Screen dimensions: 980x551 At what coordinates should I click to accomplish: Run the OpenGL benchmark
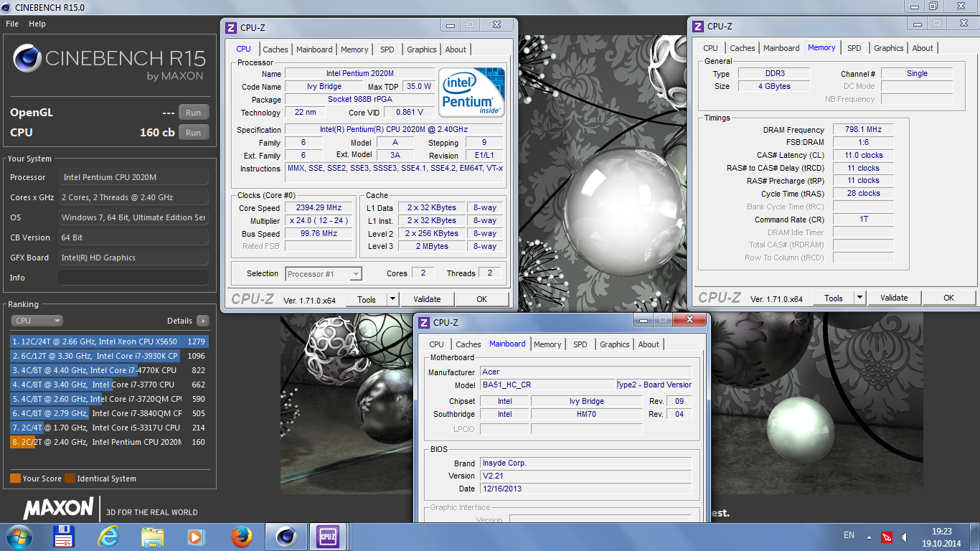click(194, 113)
